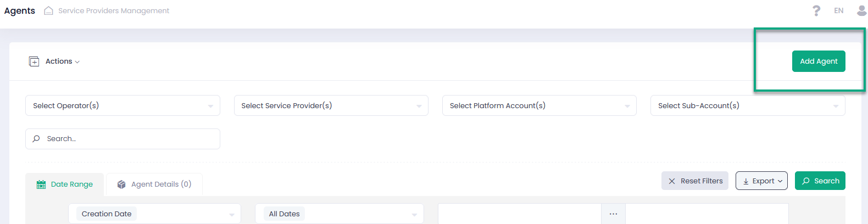The width and height of the screenshot is (868, 224).
Task: Open the Select Operator(s) dropdown
Action: click(123, 106)
